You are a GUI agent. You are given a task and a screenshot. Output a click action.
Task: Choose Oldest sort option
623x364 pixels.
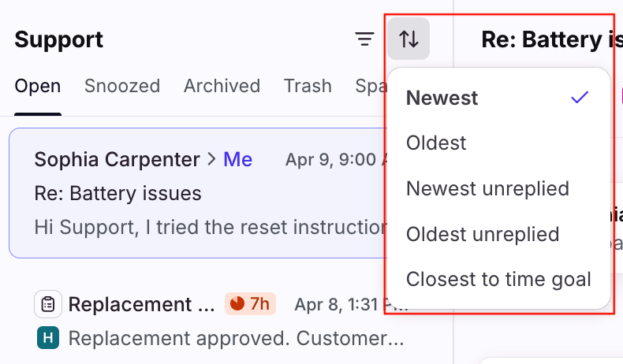click(436, 143)
